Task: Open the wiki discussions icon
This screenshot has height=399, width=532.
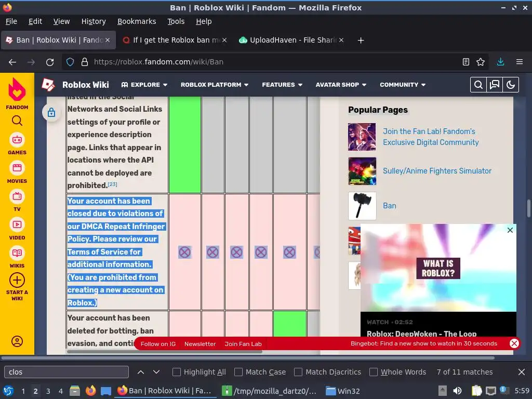Action: coord(495,85)
